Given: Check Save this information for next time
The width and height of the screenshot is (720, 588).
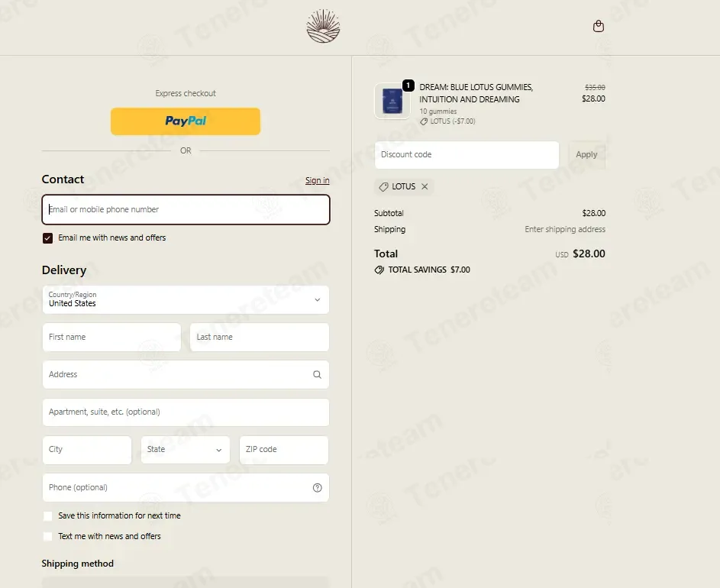Looking at the screenshot, I should click(x=48, y=516).
